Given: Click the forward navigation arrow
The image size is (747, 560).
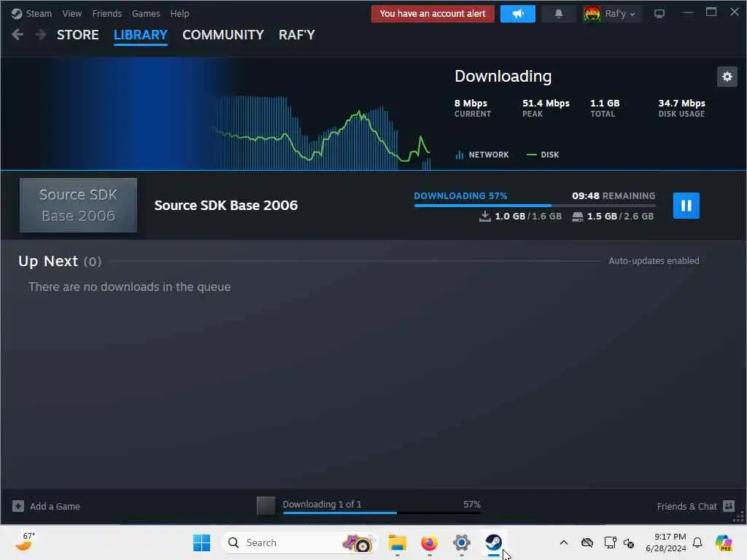Looking at the screenshot, I should tap(41, 34).
